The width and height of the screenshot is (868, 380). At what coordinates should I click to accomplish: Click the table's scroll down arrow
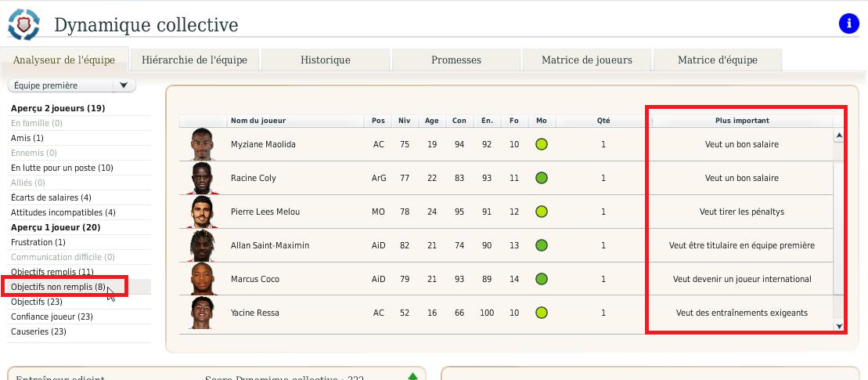tap(839, 327)
